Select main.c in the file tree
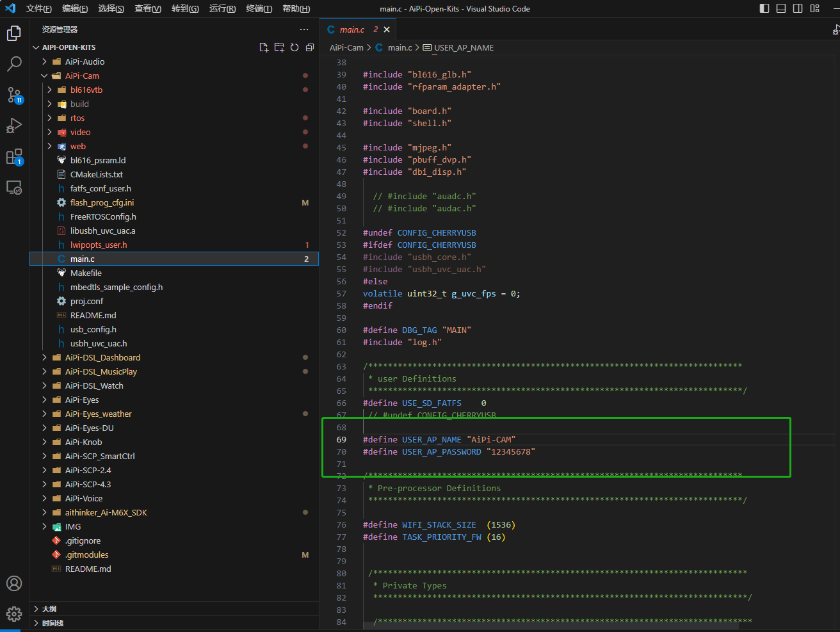The height and width of the screenshot is (632, 840). pyautogui.click(x=174, y=259)
